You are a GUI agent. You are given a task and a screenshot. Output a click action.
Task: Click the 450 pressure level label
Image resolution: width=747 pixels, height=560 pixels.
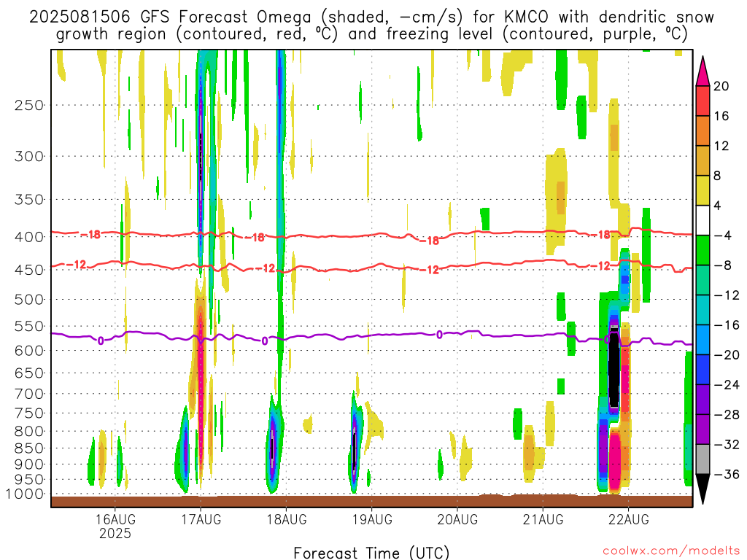tap(29, 270)
